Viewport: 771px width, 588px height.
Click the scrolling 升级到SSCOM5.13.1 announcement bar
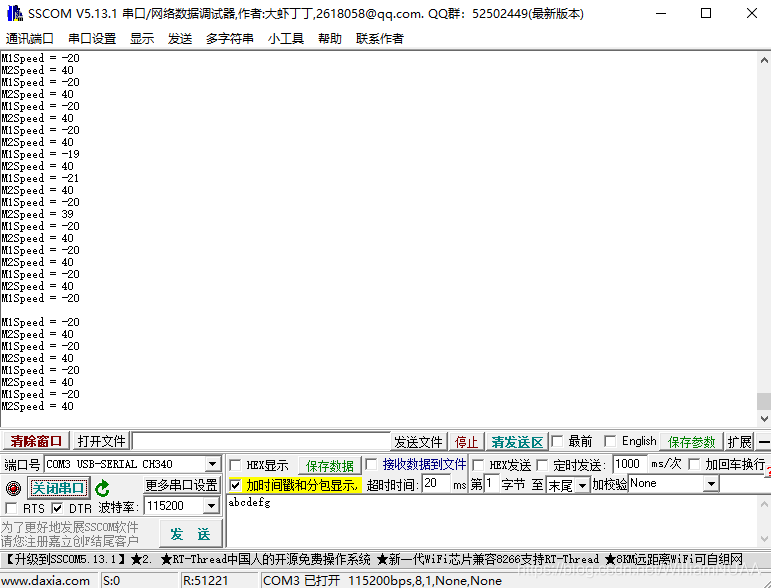click(374, 559)
